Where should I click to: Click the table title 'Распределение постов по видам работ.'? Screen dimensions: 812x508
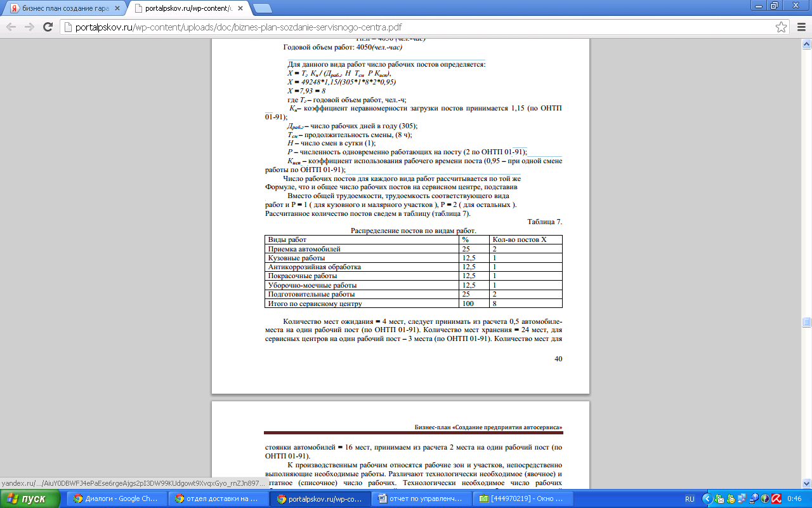(414, 231)
